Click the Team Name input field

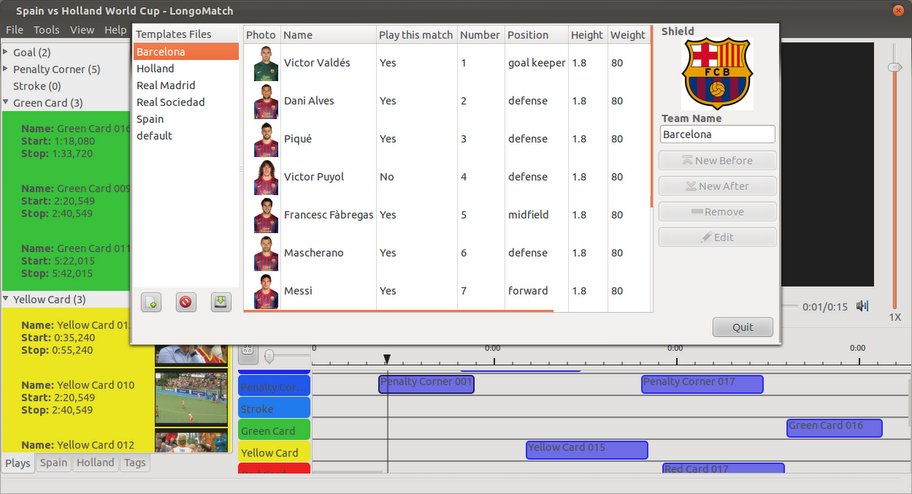717,134
